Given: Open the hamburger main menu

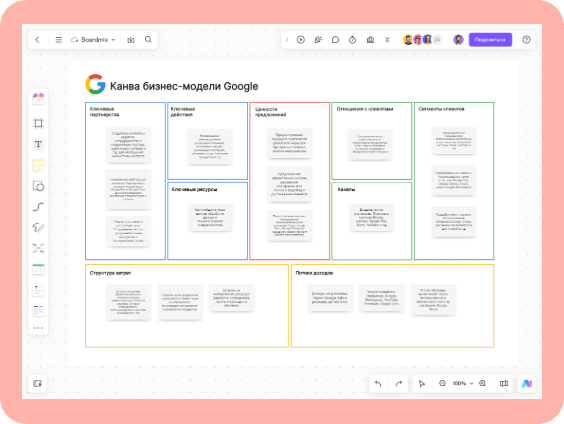Looking at the screenshot, I should pyautogui.click(x=59, y=40).
